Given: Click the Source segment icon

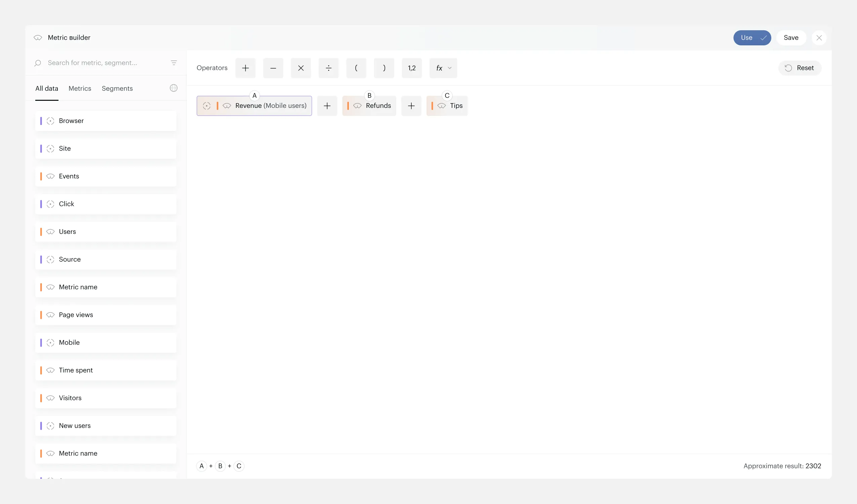Looking at the screenshot, I should pos(50,259).
